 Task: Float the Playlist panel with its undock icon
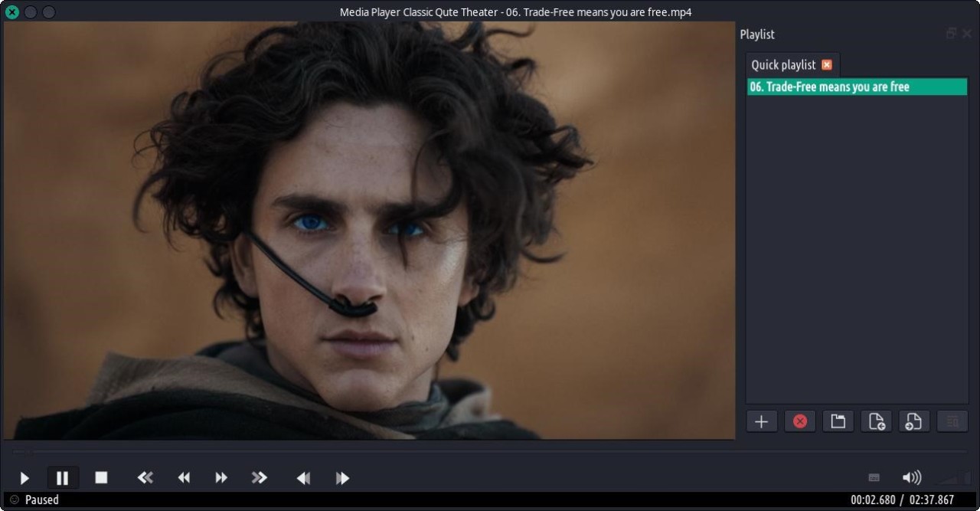pyautogui.click(x=952, y=34)
